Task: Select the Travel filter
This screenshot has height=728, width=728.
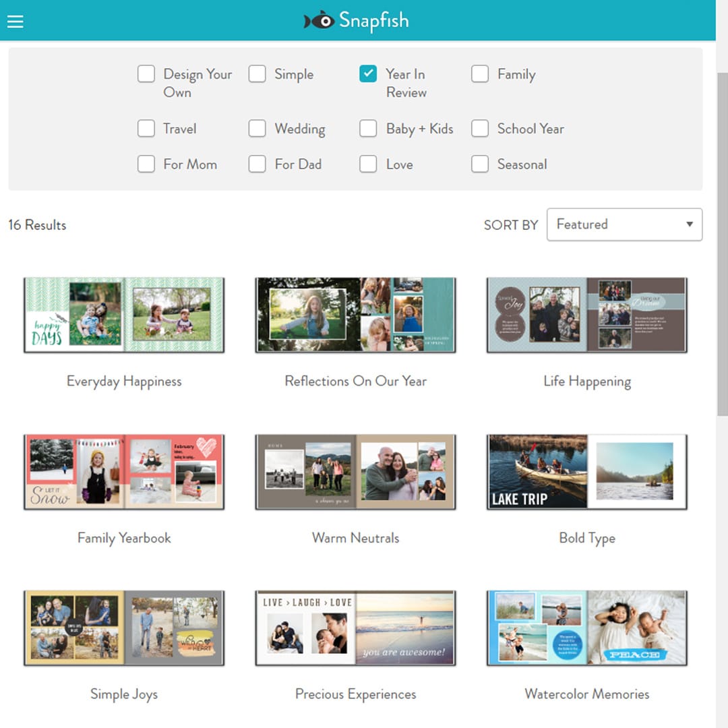Action: 146,128
